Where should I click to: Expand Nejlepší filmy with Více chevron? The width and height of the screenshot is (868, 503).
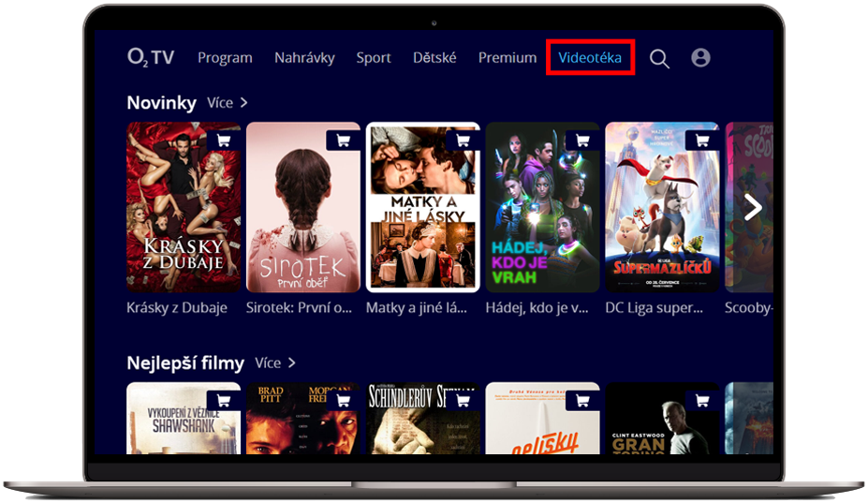pyautogui.click(x=275, y=362)
